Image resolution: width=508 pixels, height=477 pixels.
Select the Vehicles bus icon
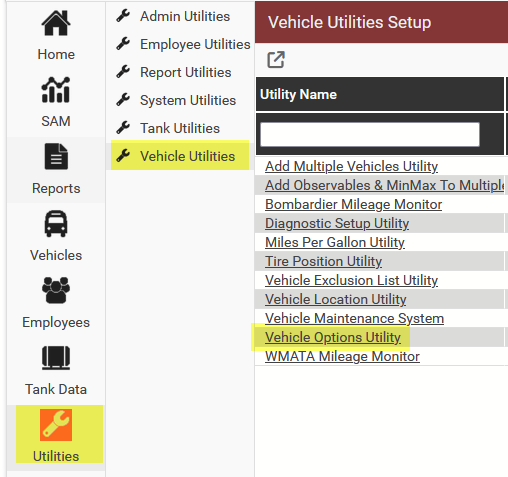point(56,224)
